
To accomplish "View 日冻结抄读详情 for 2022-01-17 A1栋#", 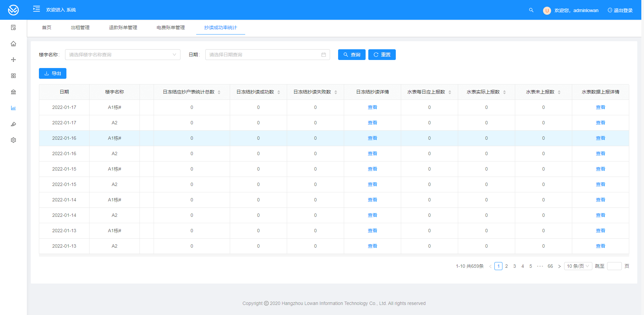I will point(372,107).
